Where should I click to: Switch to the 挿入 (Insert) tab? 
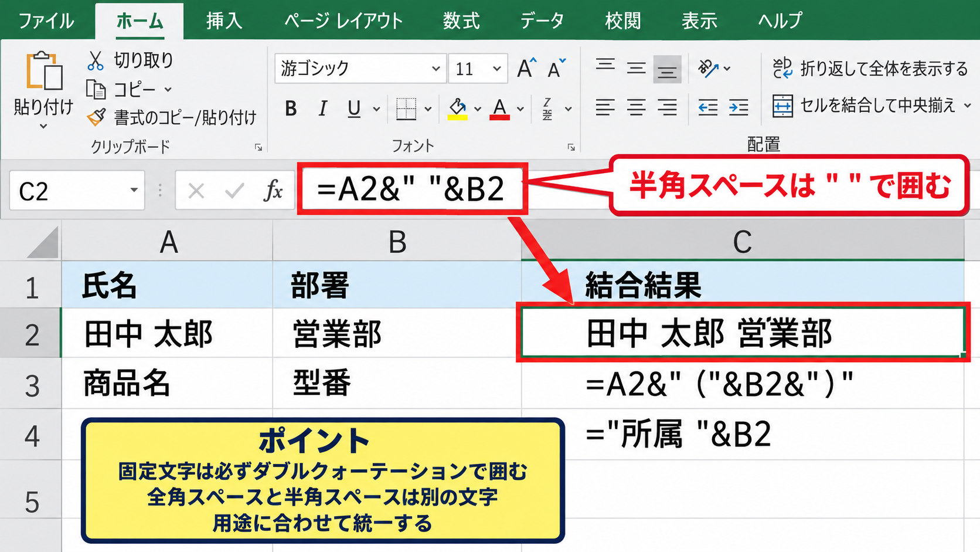pos(224,21)
